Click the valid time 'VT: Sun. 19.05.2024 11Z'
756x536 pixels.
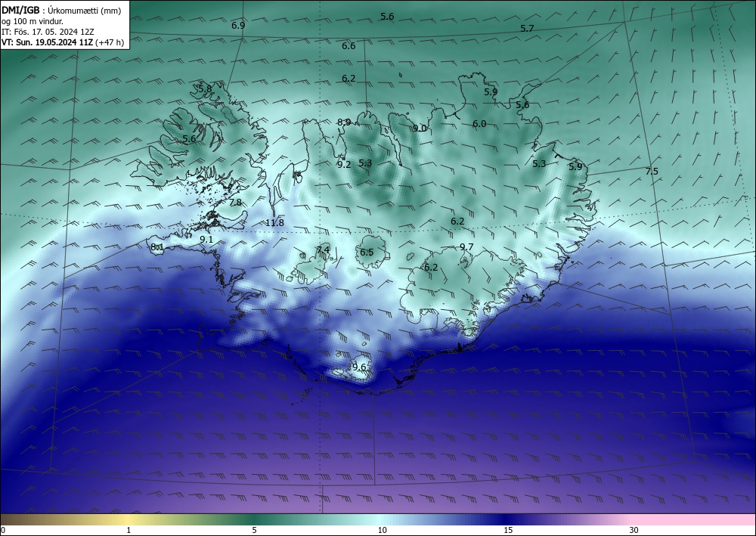pos(48,42)
